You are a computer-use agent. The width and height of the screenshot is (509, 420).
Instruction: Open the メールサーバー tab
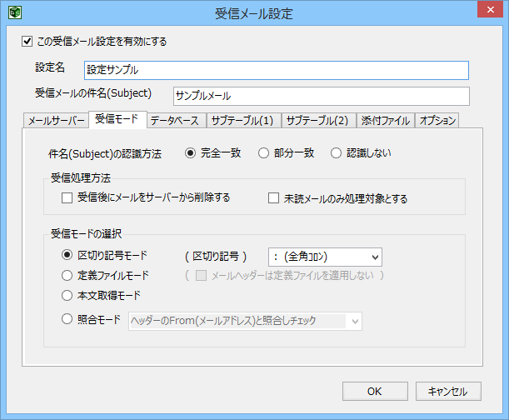pos(56,121)
